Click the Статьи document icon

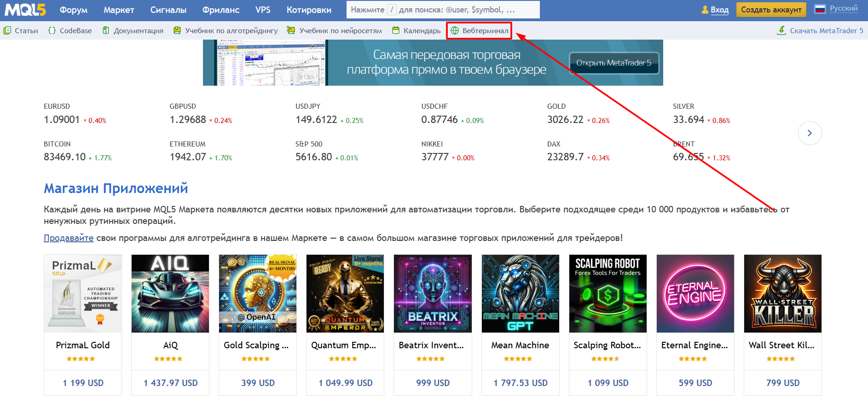[x=7, y=30]
